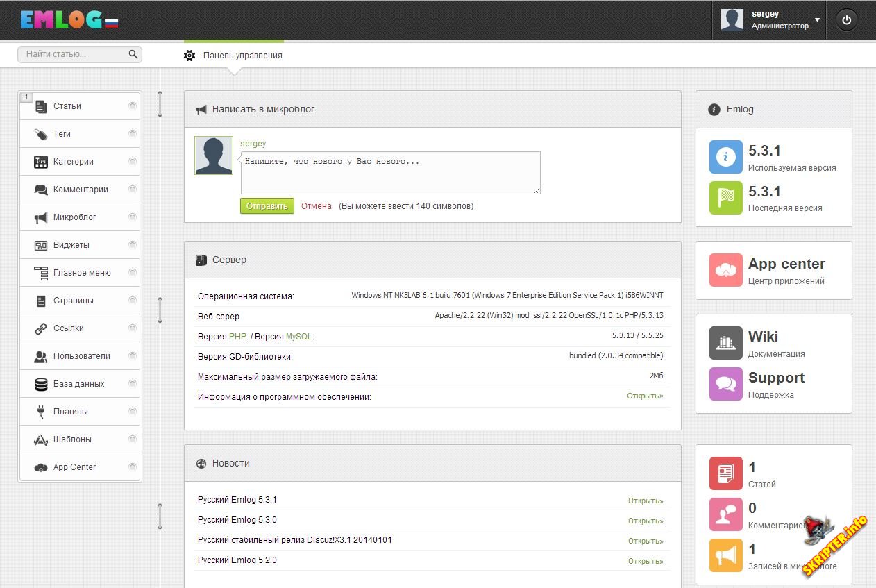This screenshot has height=588, width=876.
Task: Toggle the round indicator beside Виджеты
Action: (133, 244)
